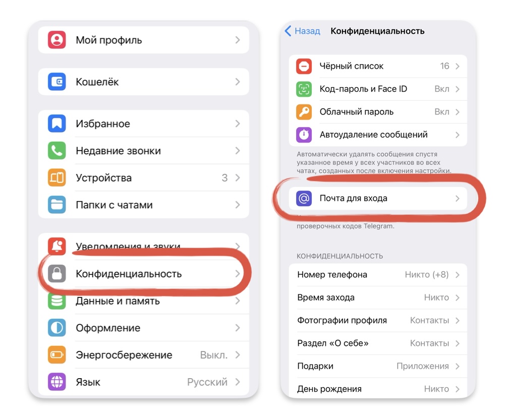Tap the orange Devices icon
The height and width of the screenshot is (420, 505).
(x=57, y=177)
